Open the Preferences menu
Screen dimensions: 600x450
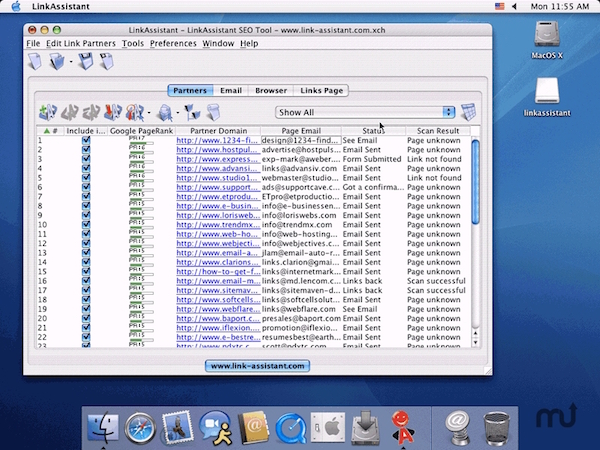point(173,44)
